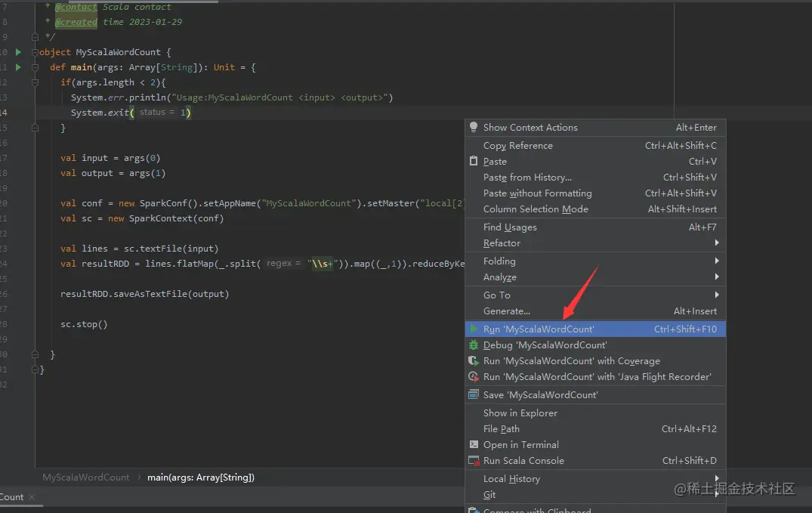This screenshot has height=513, width=812.
Task: Select Copy Reference menu entry
Action: pyautogui.click(x=595, y=146)
